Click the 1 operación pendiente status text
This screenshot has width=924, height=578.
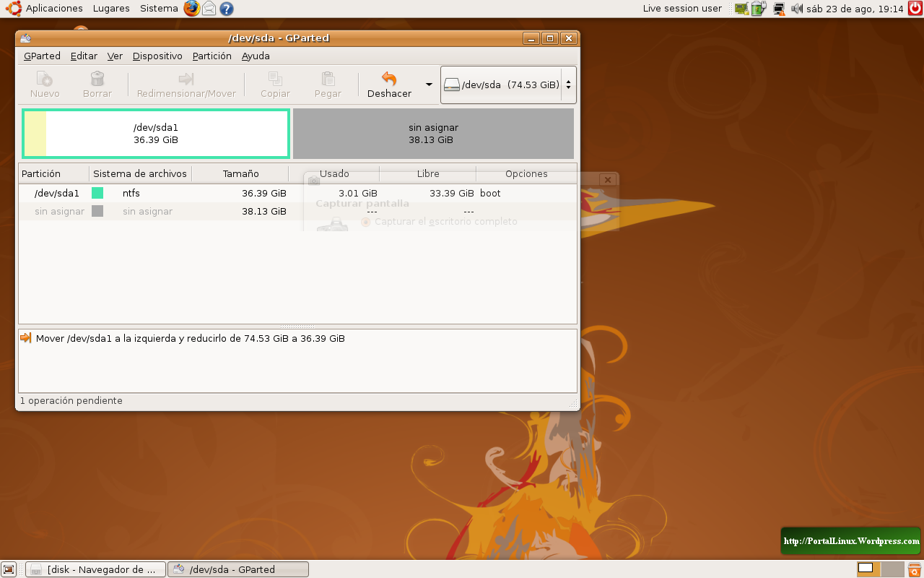[71, 401]
